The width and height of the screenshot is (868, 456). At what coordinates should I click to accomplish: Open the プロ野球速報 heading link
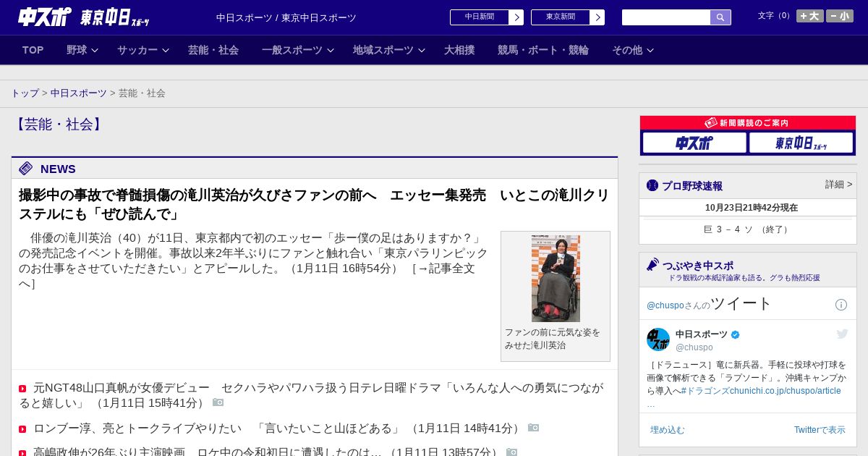pos(692,186)
